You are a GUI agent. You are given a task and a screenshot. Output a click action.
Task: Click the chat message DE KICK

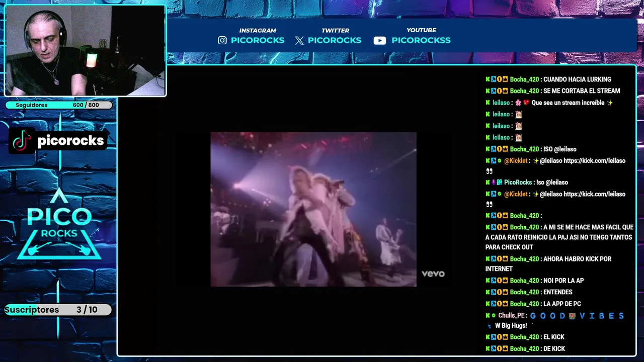(x=554, y=348)
